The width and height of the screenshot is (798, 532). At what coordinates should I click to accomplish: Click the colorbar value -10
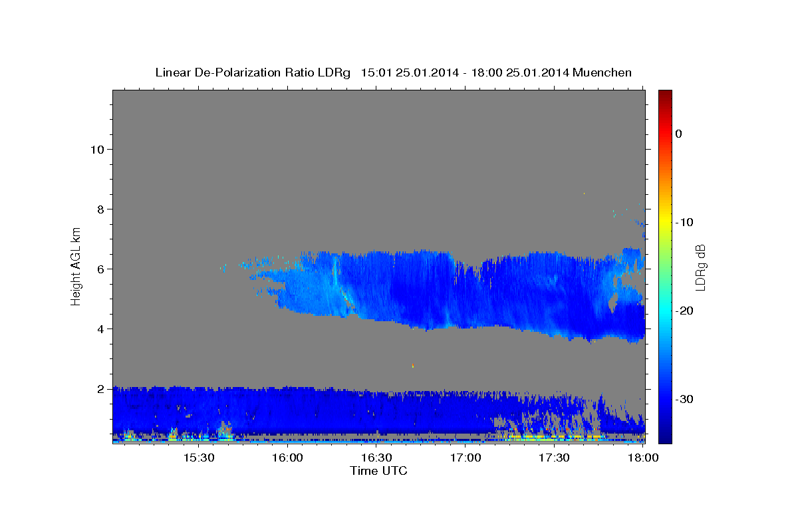tap(684, 222)
